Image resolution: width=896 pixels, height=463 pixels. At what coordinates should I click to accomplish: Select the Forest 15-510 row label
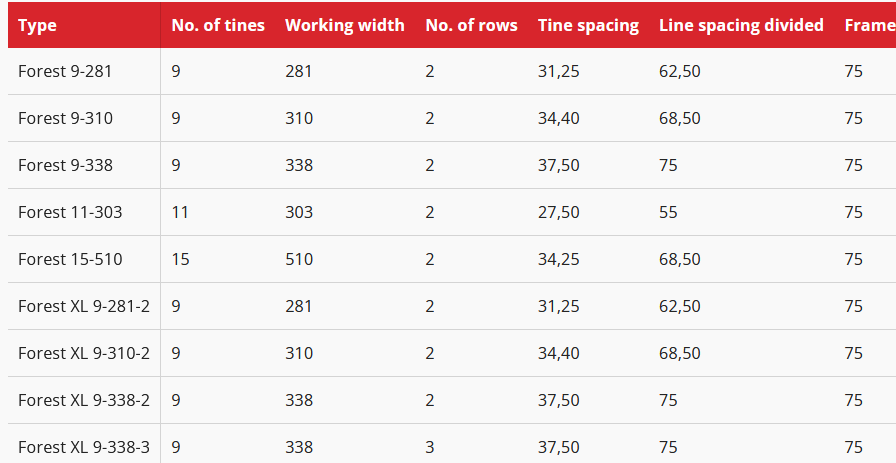70,259
